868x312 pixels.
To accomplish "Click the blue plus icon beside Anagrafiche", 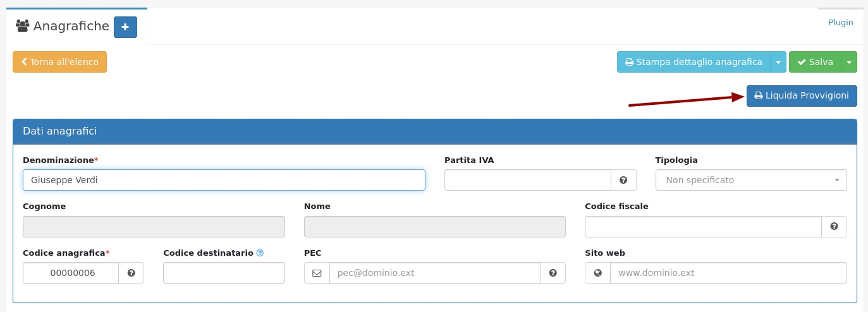I will coord(125,27).
